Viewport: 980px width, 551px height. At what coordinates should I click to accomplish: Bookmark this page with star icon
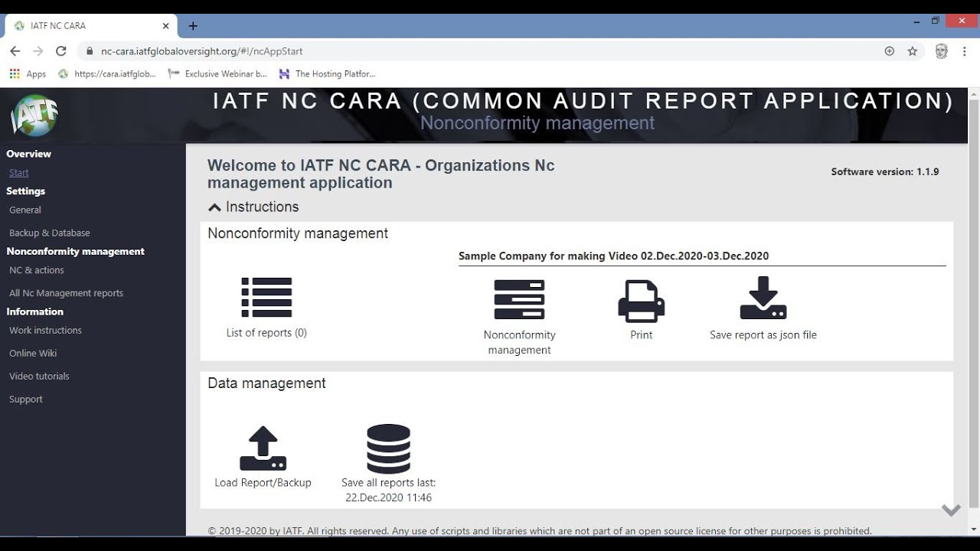tap(913, 51)
